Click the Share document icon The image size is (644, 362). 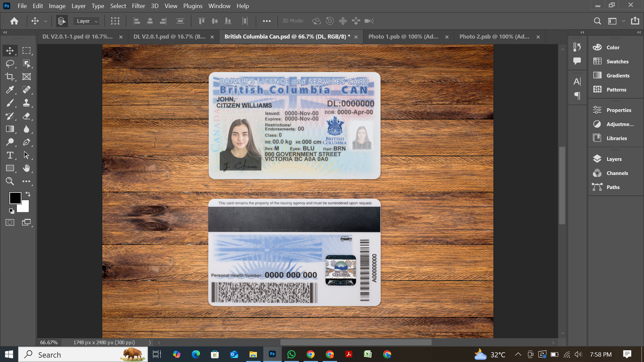[635, 21]
